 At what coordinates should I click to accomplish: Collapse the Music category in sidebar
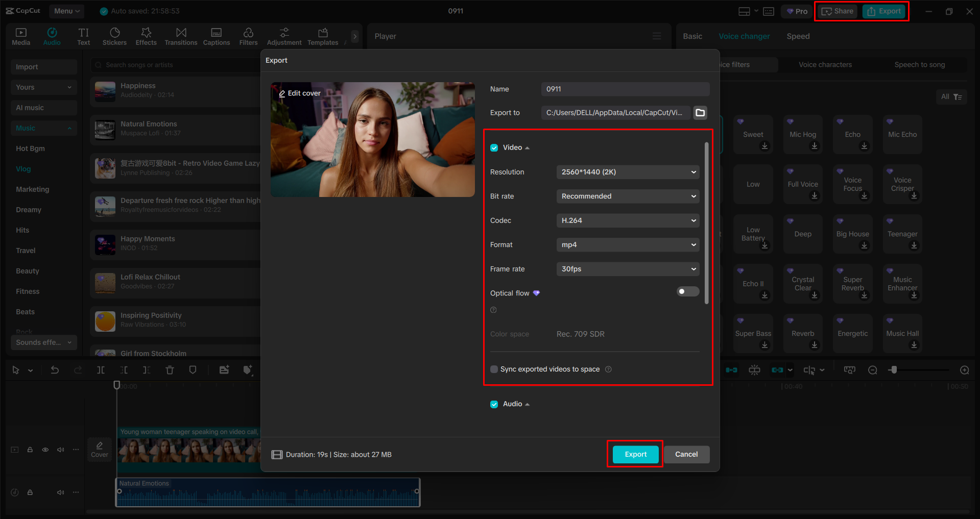click(70, 128)
